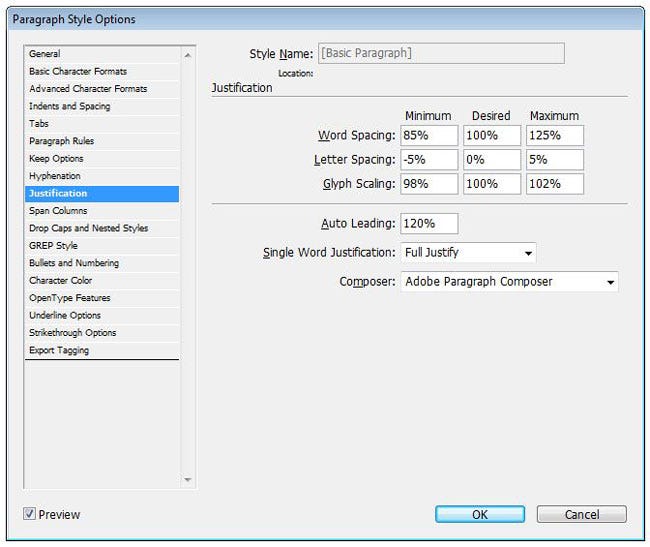
Task: Open the OpenType Features section
Action: [102, 298]
